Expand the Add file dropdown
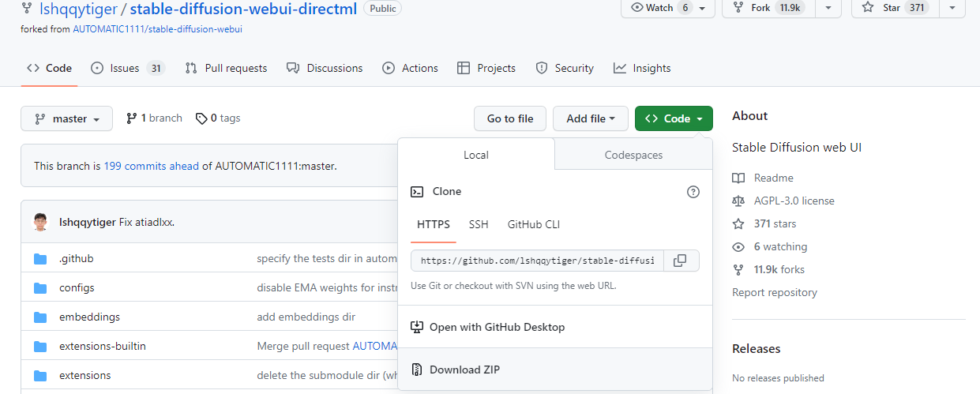Image resolution: width=980 pixels, height=394 pixels. tap(591, 119)
